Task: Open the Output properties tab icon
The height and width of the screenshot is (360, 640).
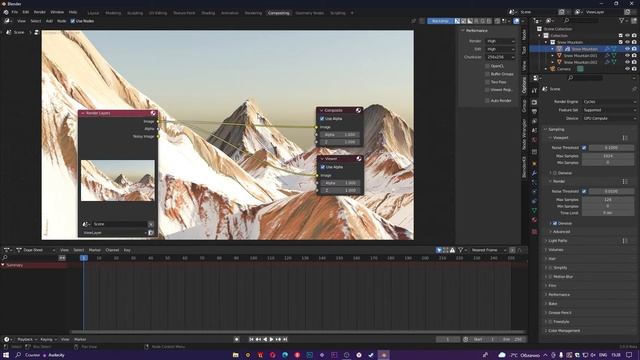Action: pos(534,111)
